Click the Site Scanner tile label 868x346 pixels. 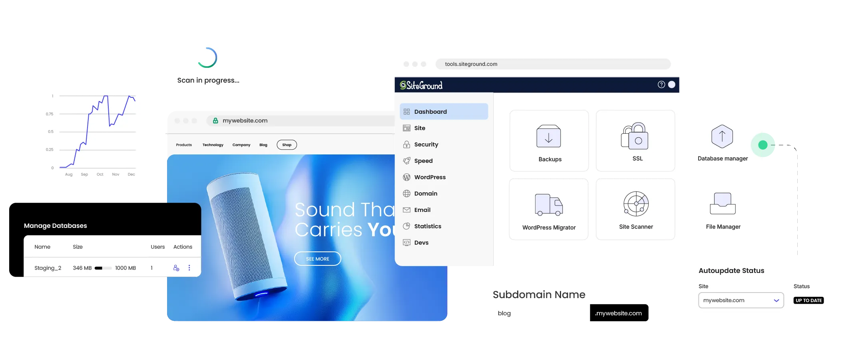[x=636, y=227]
